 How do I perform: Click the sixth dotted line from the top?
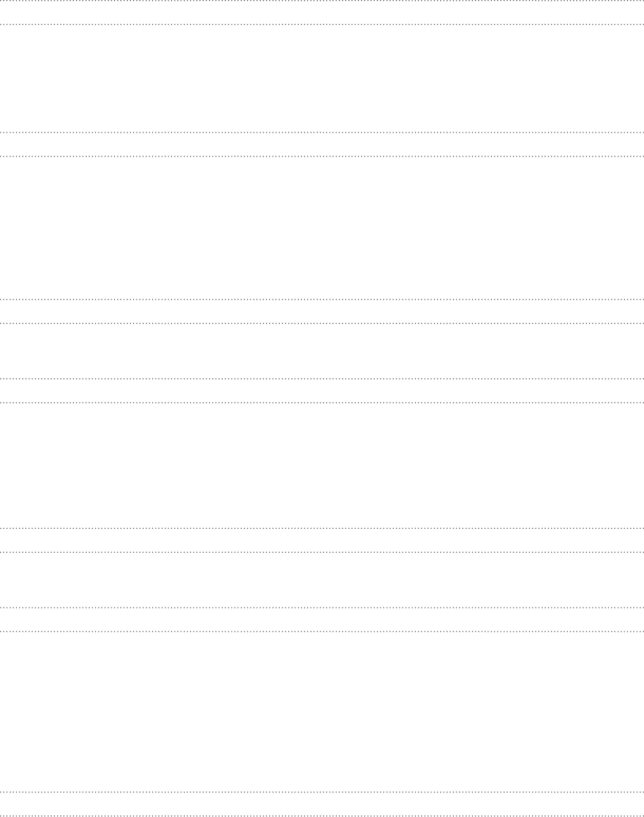322,323
